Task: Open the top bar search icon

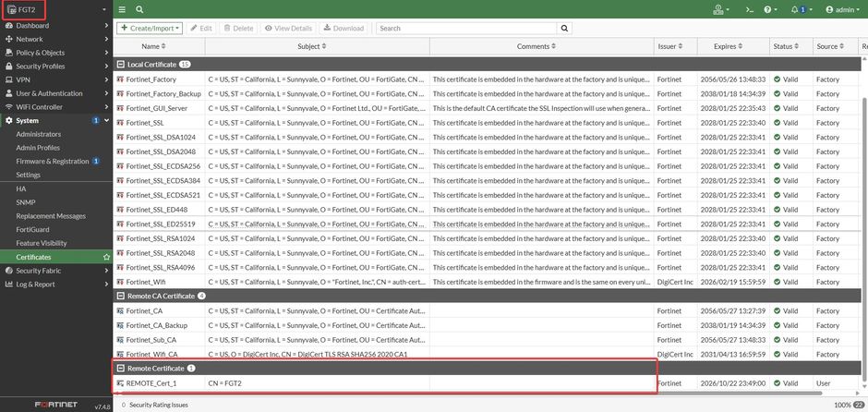Action: pyautogui.click(x=139, y=9)
